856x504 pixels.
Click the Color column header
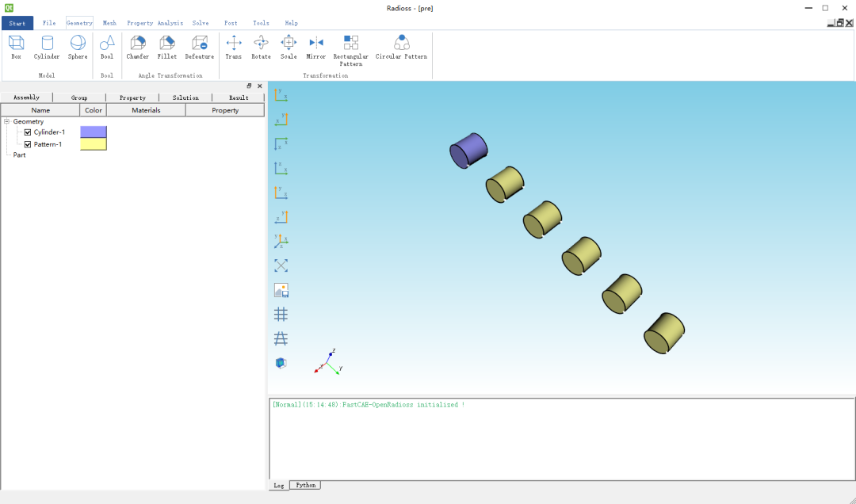coord(94,110)
